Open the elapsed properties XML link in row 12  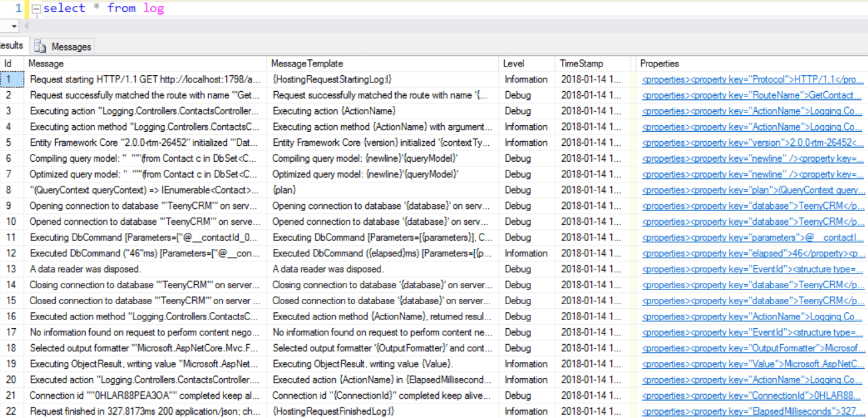752,254
